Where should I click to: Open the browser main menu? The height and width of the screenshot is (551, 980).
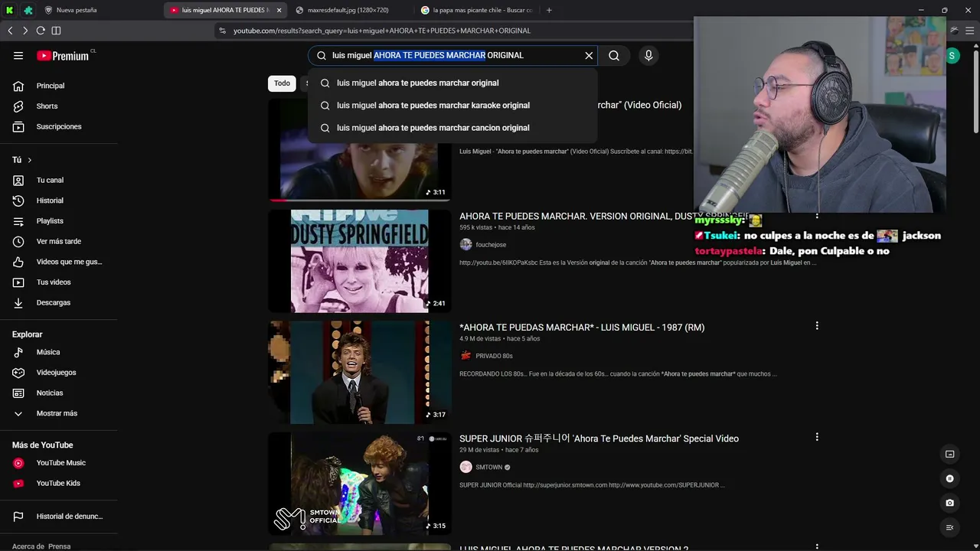tap(969, 31)
